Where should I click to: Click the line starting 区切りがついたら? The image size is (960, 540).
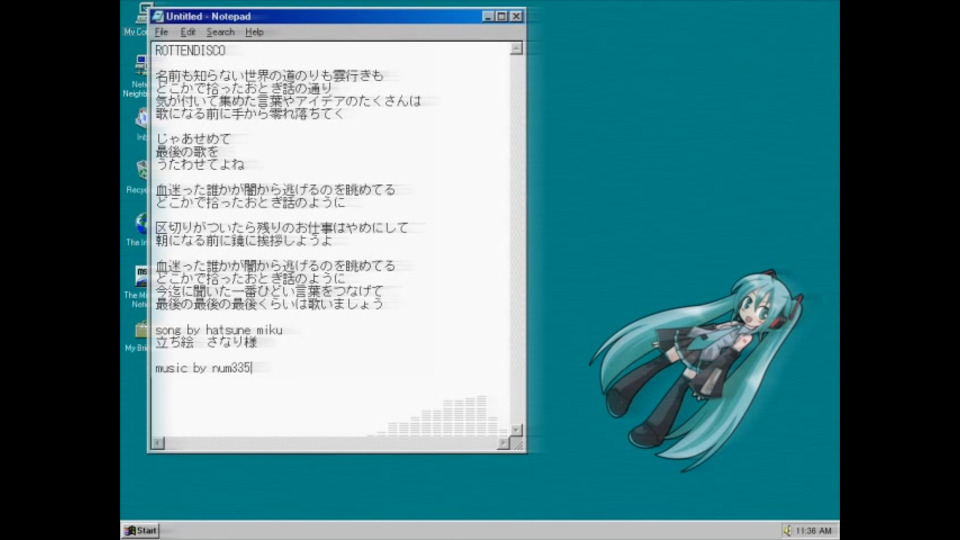[282, 228]
